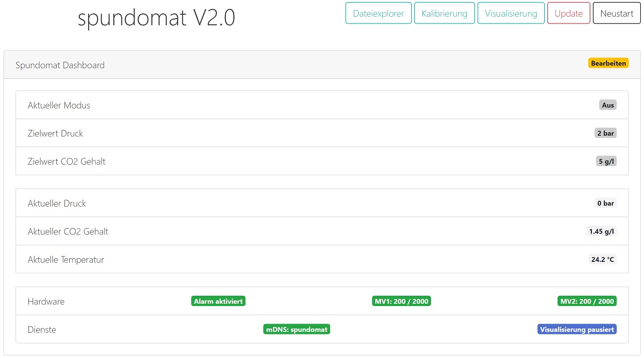This screenshot has height=358, width=644.
Task: Click the 24.2 °C temperature badge
Action: tap(603, 259)
